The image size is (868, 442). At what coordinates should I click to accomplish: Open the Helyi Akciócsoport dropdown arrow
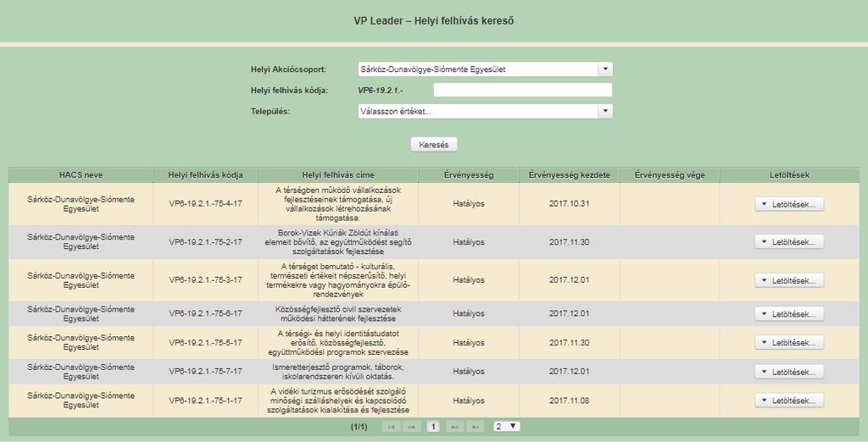tap(605, 69)
